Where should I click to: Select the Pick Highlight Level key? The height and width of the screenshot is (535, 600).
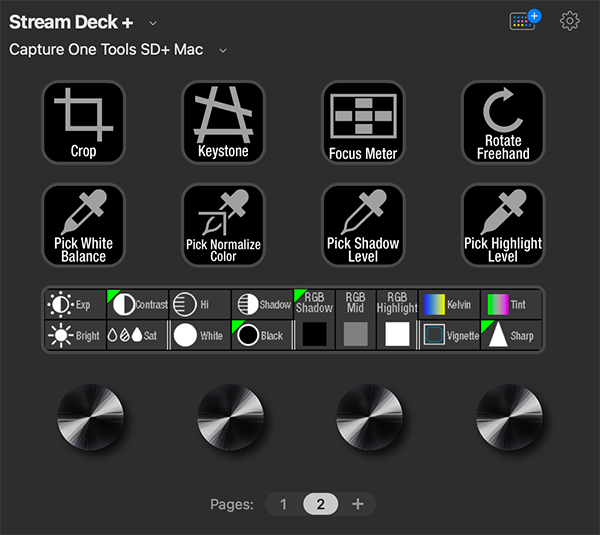click(503, 225)
